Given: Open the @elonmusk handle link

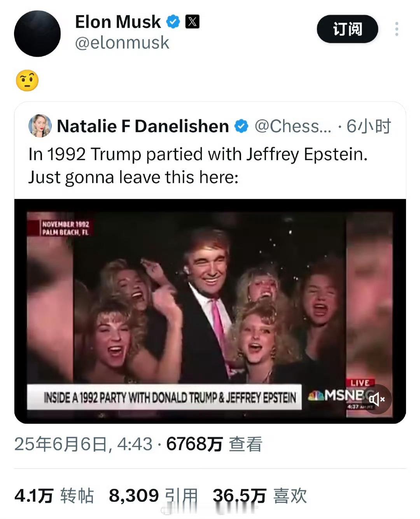Looking at the screenshot, I should pyautogui.click(x=122, y=42).
